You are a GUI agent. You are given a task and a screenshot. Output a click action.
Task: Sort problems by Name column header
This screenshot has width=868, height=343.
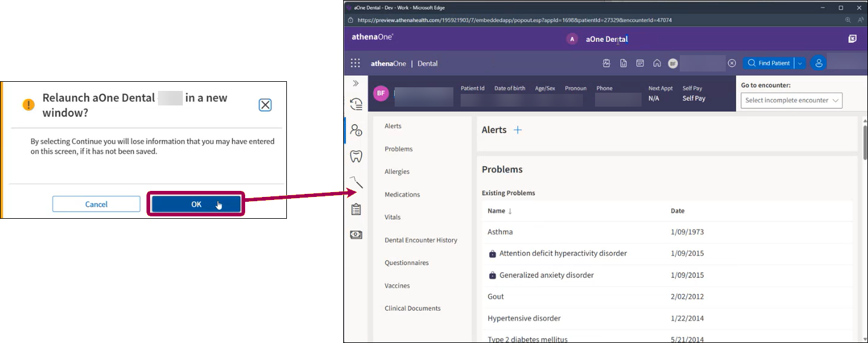500,211
